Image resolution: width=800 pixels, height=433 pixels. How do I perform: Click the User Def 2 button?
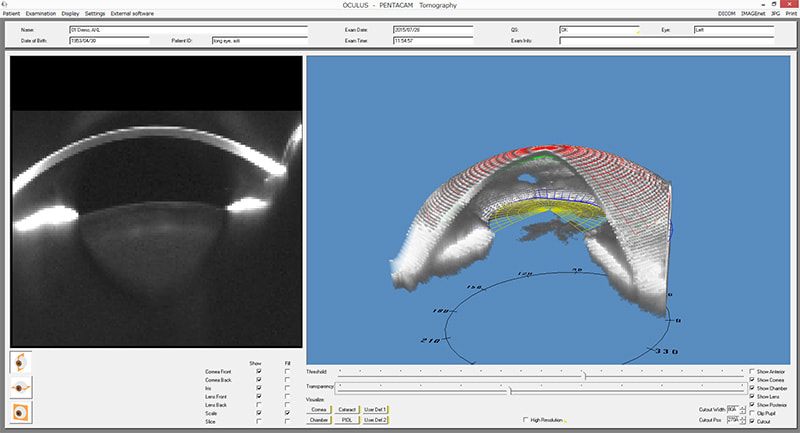[375, 420]
